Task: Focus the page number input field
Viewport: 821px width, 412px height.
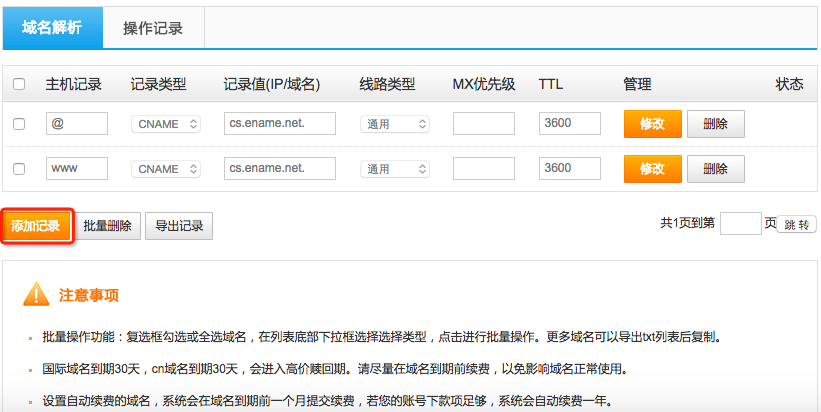Action: (x=740, y=223)
